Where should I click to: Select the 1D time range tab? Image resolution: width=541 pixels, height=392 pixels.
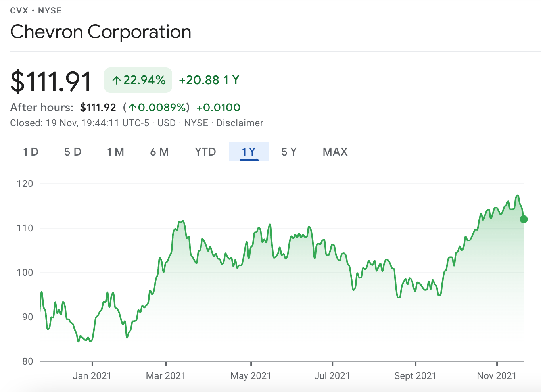[31, 152]
